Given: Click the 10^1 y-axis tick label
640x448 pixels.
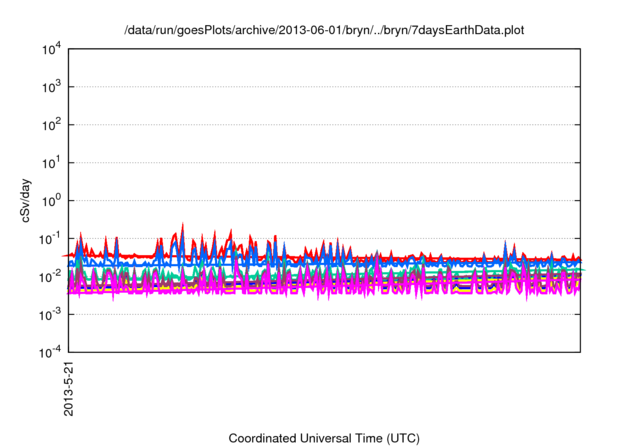Looking at the screenshot, I should [x=51, y=162].
